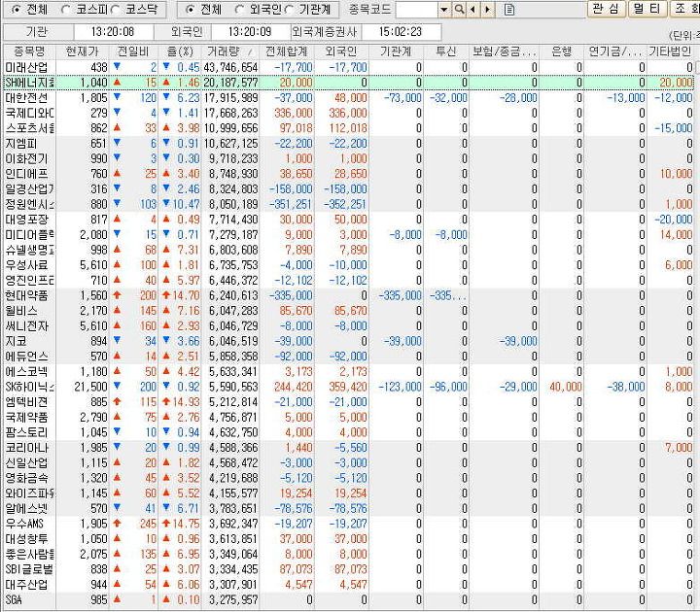The height and width of the screenshot is (612, 700).
Task: Sort by 기관계 table column header
Action: [x=396, y=51]
